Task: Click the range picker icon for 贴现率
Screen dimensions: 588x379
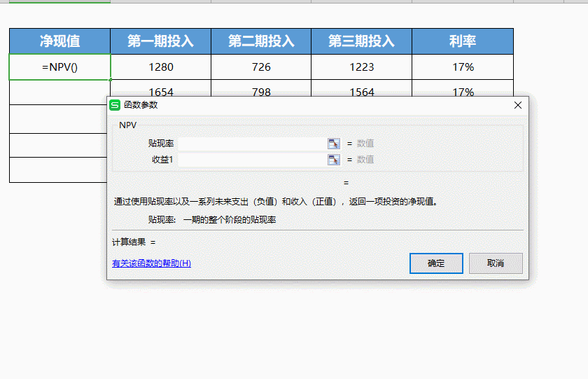Action: click(334, 144)
